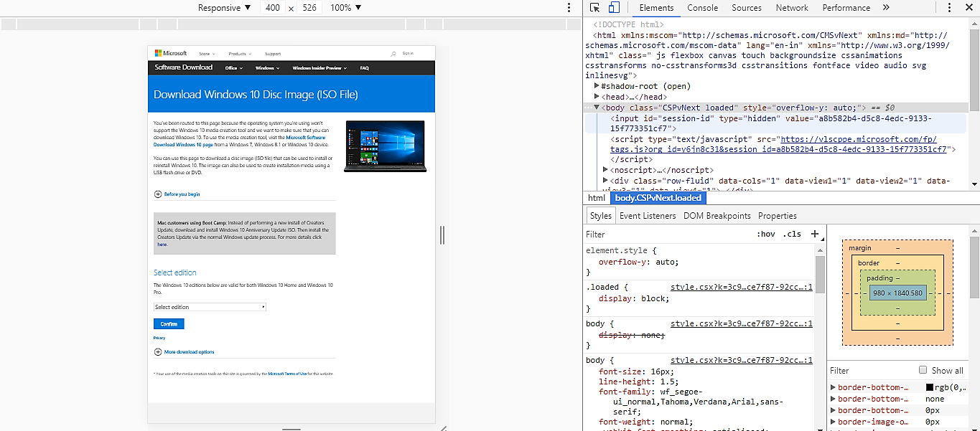Open the Windows Insider Preview dropdown
The height and width of the screenshot is (431, 980).
pos(319,68)
